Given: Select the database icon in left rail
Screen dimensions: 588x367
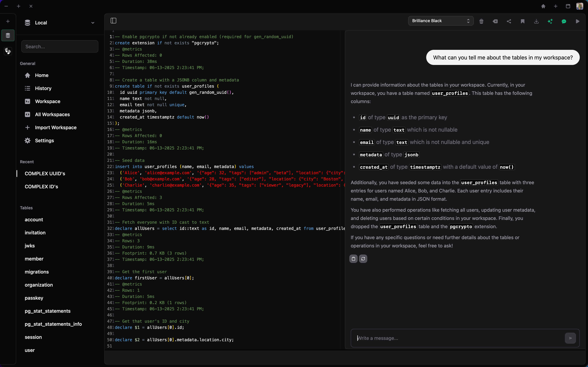Looking at the screenshot, I should pos(8,35).
